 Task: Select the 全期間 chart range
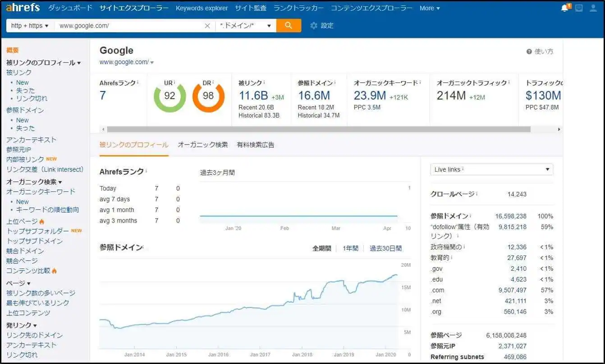[322, 248]
